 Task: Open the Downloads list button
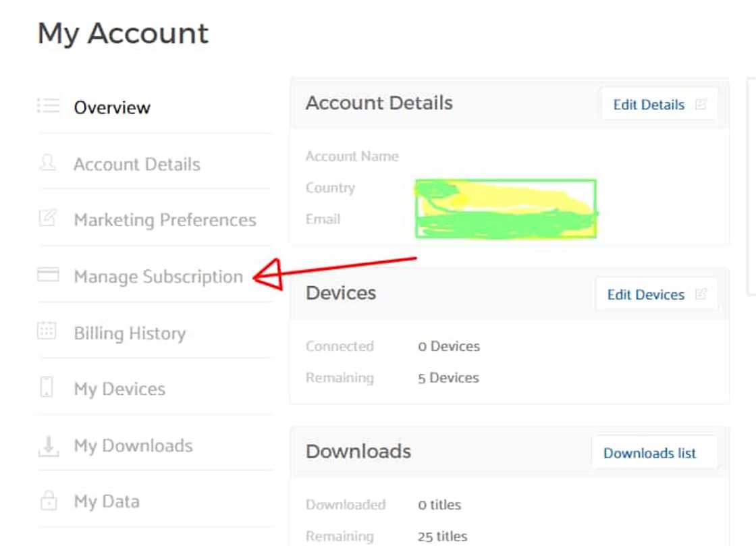(x=649, y=453)
